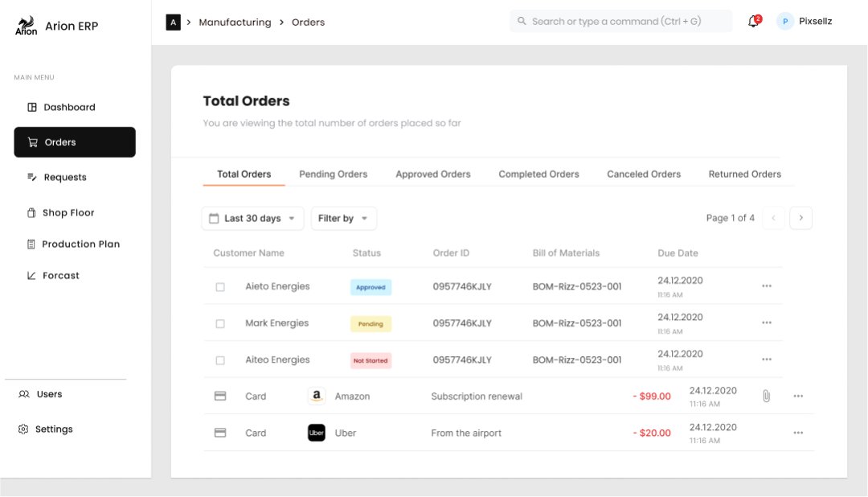This screenshot has width=868, height=497.
Task: Click the Approved status badge
Action: click(371, 287)
